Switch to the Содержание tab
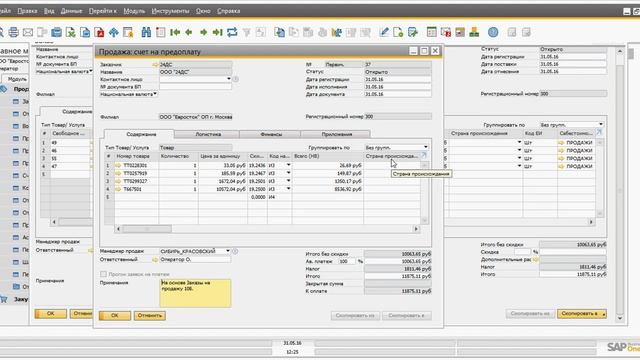Viewport: 640px width, 360px height. point(141,134)
